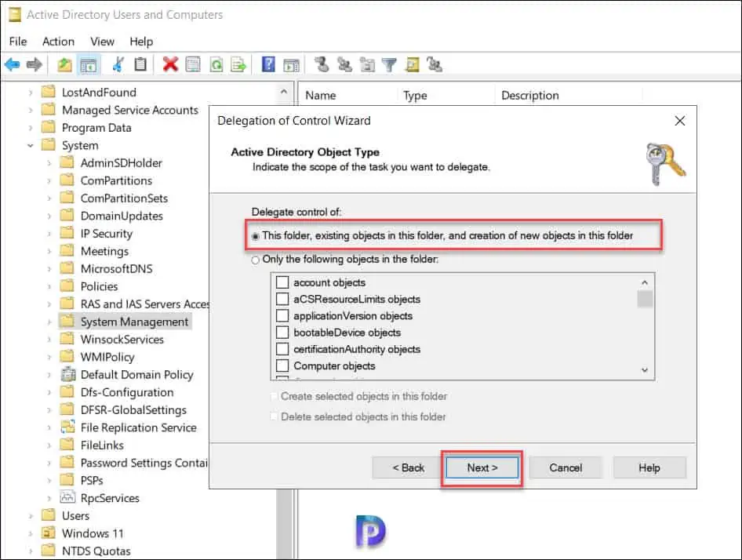Open Properties from the toolbar icon

point(193,64)
